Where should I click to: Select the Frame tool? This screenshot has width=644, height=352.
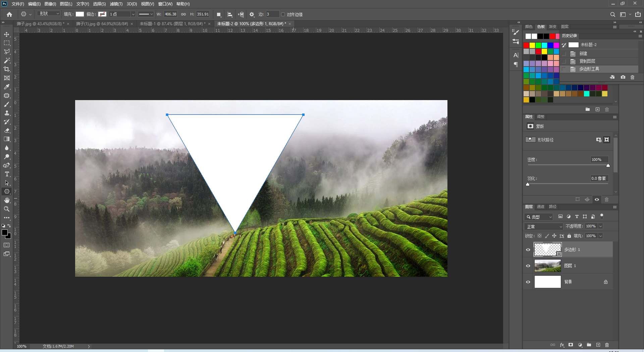point(7,78)
